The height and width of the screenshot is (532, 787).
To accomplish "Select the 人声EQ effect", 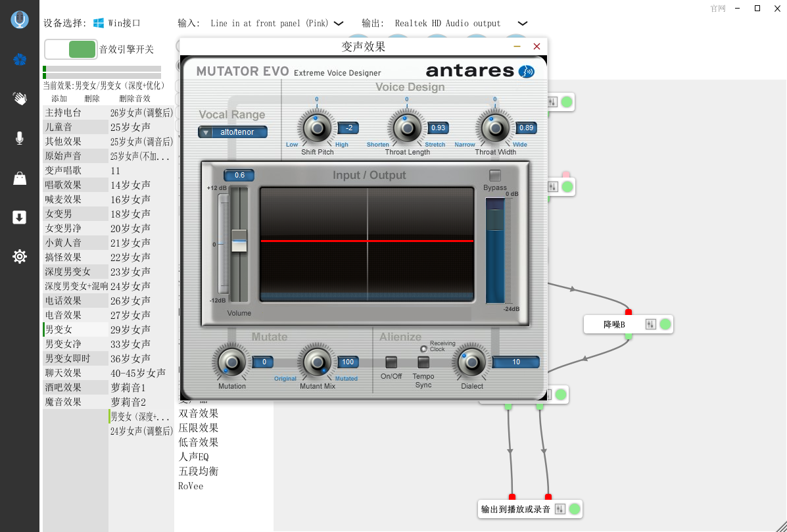I will coord(194,457).
